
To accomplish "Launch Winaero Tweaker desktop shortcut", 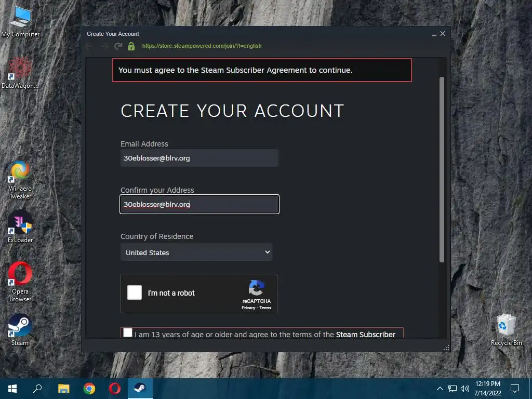I will click(x=20, y=180).
